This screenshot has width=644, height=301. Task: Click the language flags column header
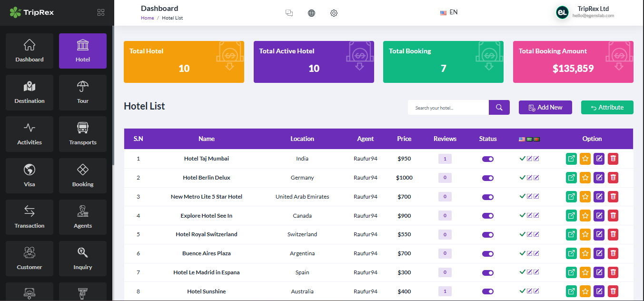[x=529, y=139]
